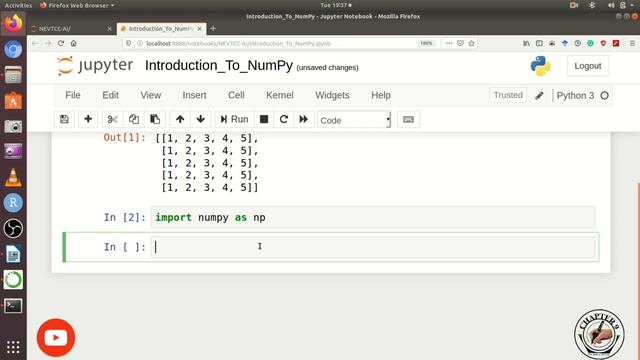Click the In [2] prompt label
640x360 pixels.
coord(124,218)
